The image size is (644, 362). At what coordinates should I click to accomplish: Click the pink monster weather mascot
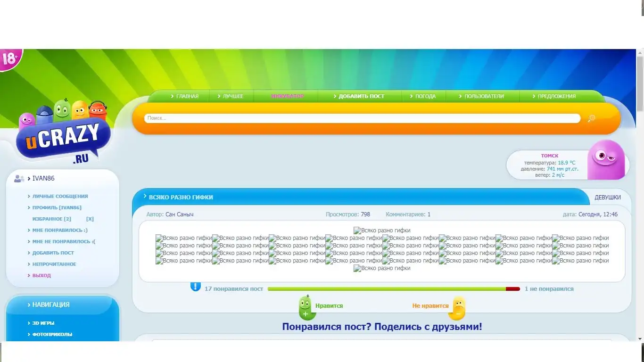click(x=607, y=159)
